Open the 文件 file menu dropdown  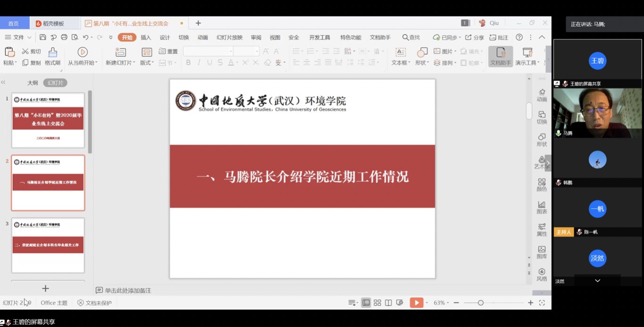point(18,37)
